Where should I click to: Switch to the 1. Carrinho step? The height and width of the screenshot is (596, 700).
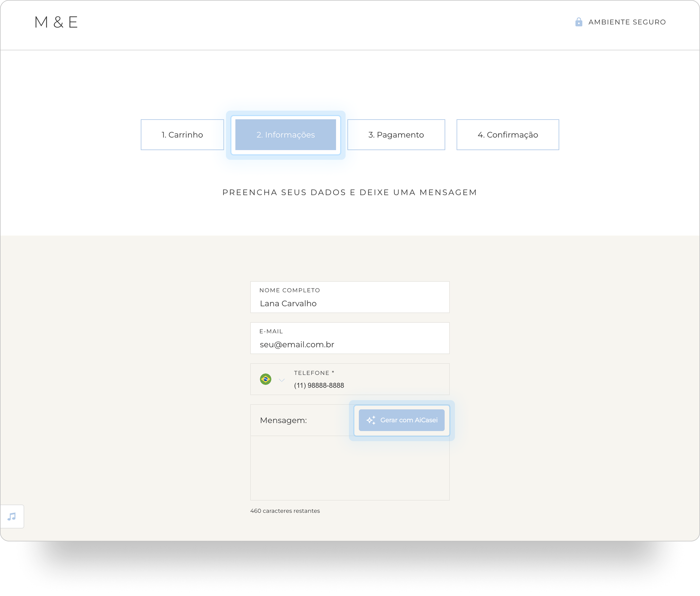[x=182, y=134]
